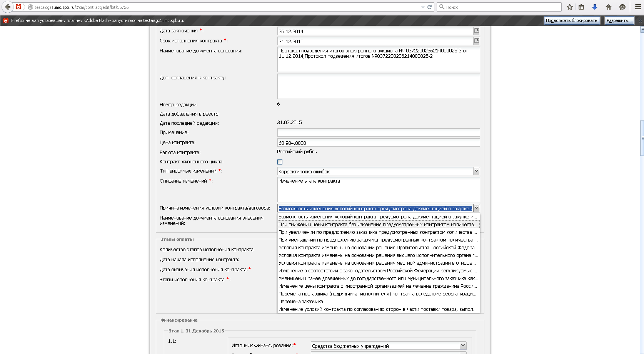The height and width of the screenshot is (354, 644).
Task: Click Наименование документа основания text area
Action: tap(379, 59)
